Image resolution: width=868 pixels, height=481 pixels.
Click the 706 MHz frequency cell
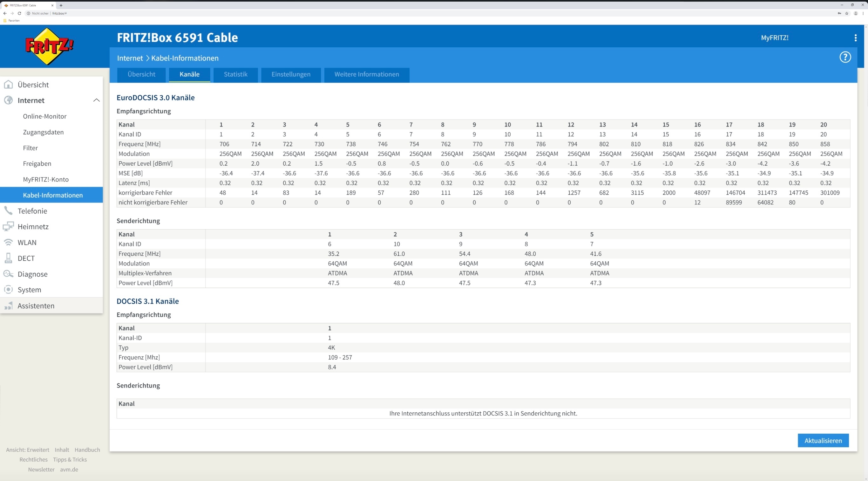coord(224,144)
